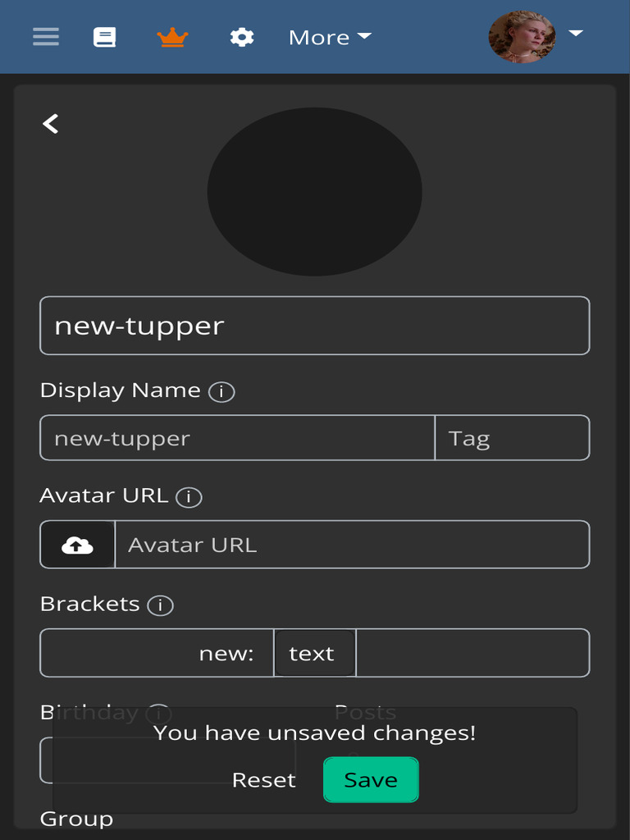The image size is (630, 840).
Task: Click the Avatar URL info icon
Action: (189, 497)
